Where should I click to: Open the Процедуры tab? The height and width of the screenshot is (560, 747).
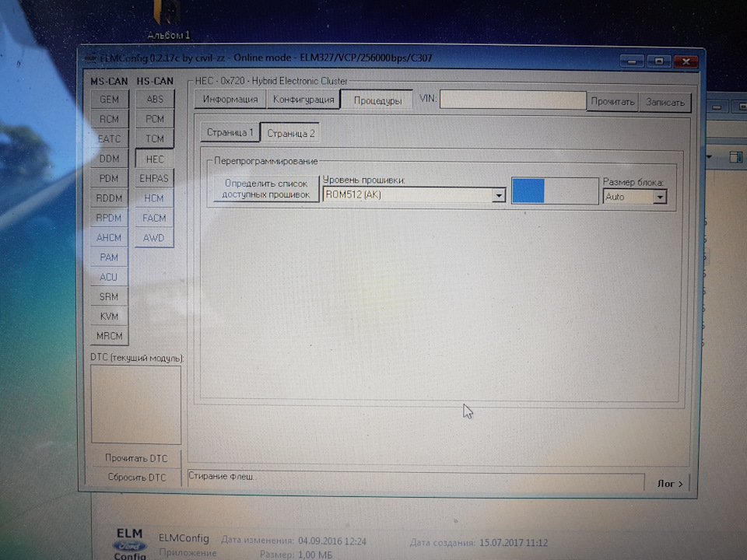click(x=377, y=100)
